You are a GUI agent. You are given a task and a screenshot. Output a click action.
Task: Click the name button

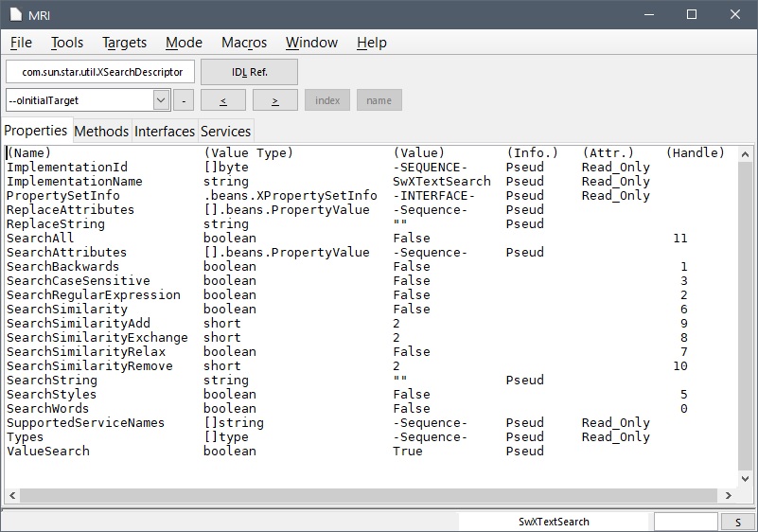(x=379, y=100)
